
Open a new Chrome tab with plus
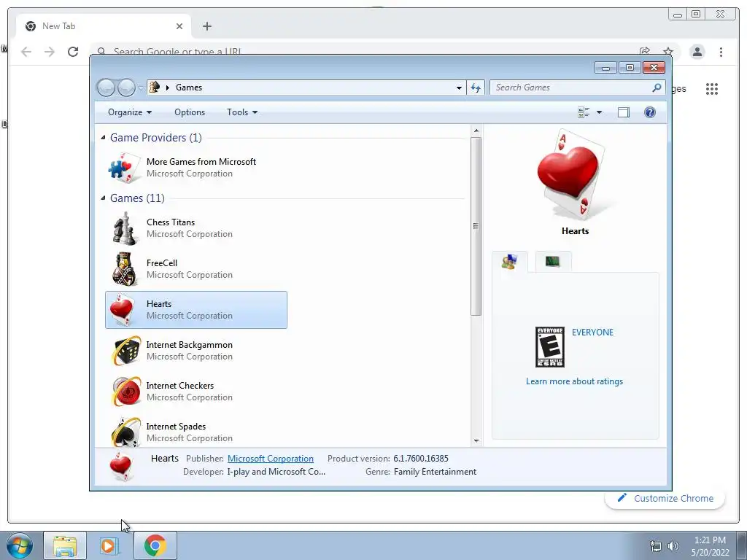(x=206, y=26)
